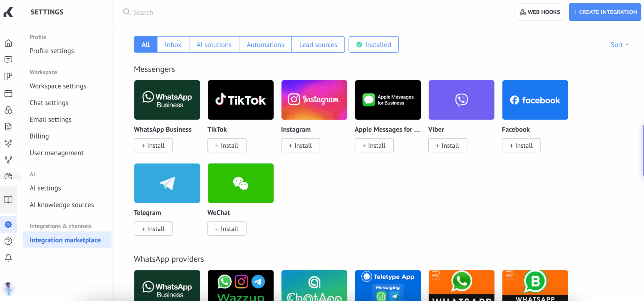Click the WhatsApp providers section heading
The height and width of the screenshot is (301, 644).
(169, 259)
